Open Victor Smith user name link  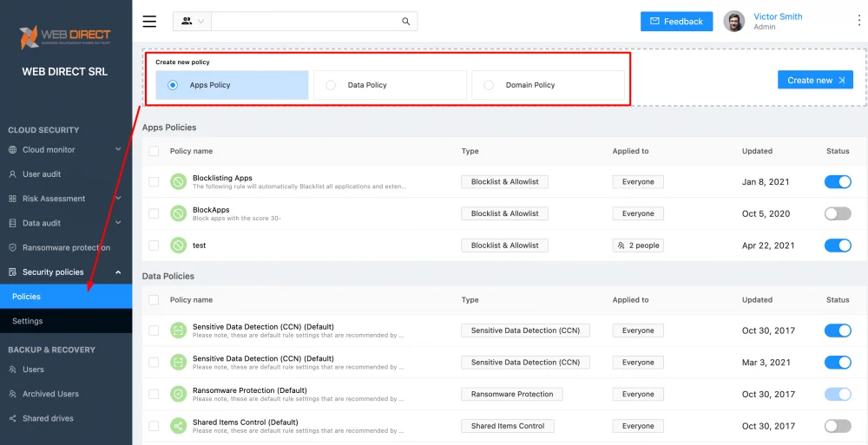[778, 16]
